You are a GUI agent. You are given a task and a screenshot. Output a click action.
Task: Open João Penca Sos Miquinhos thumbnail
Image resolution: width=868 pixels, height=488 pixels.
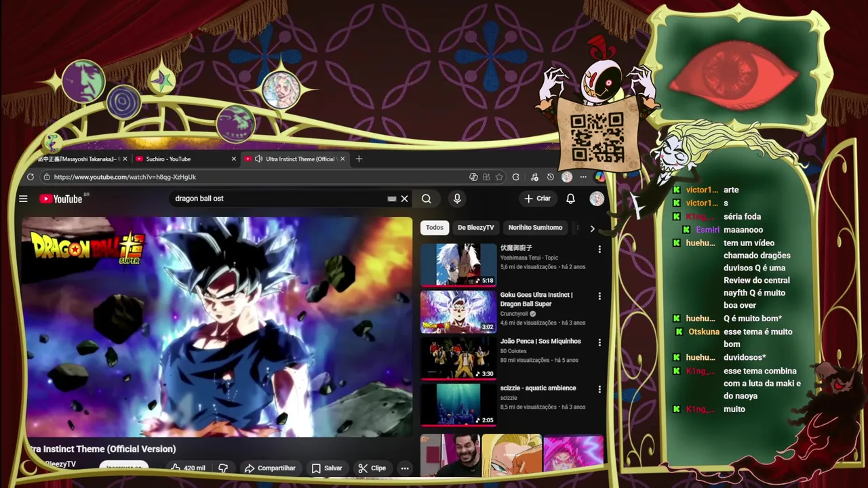click(x=458, y=359)
